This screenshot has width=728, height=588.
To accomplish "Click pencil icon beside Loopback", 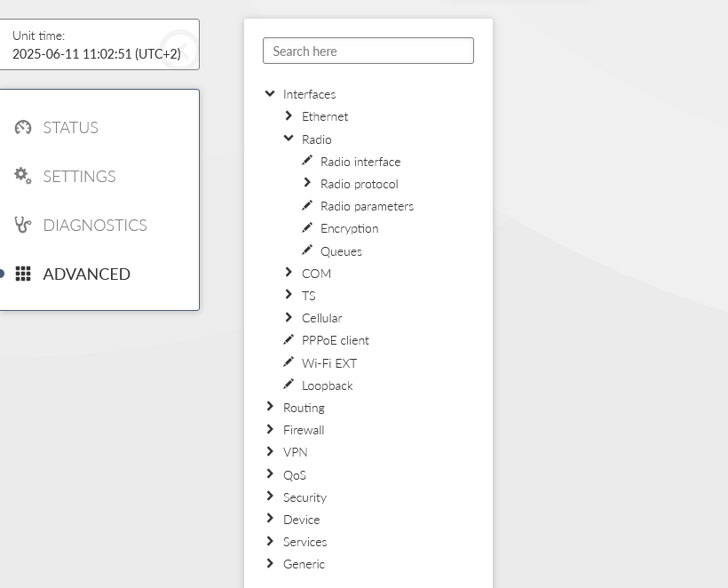I will (x=289, y=384).
